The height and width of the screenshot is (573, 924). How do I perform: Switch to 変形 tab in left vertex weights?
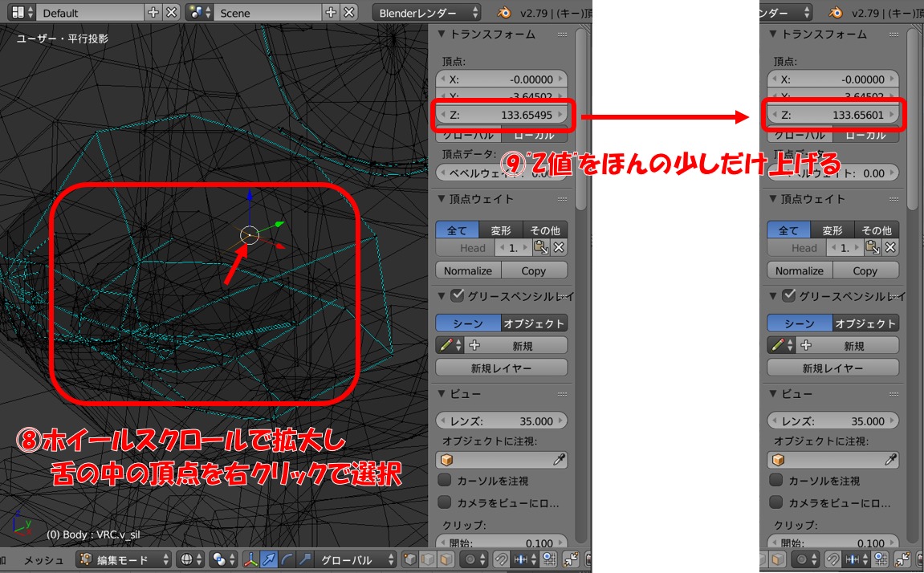coord(501,230)
